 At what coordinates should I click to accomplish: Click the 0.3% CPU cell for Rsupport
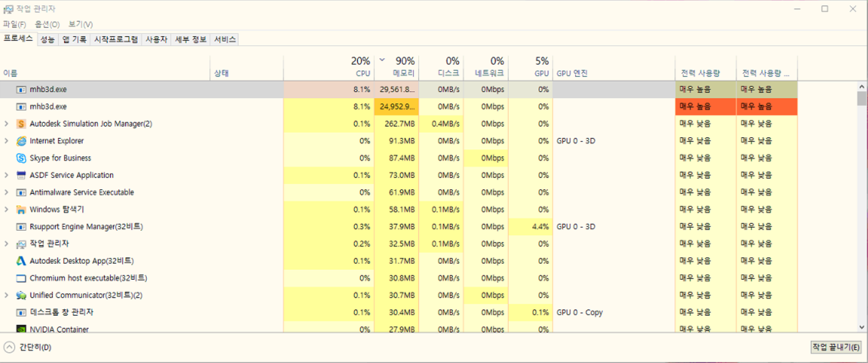pyautogui.click(x=329, y=226)
